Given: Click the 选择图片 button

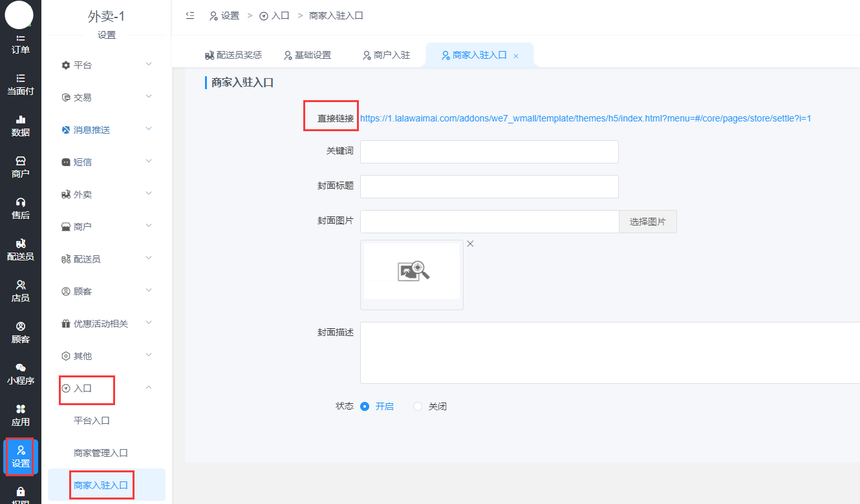Looking at the screenshot, I should coord(648,222).
